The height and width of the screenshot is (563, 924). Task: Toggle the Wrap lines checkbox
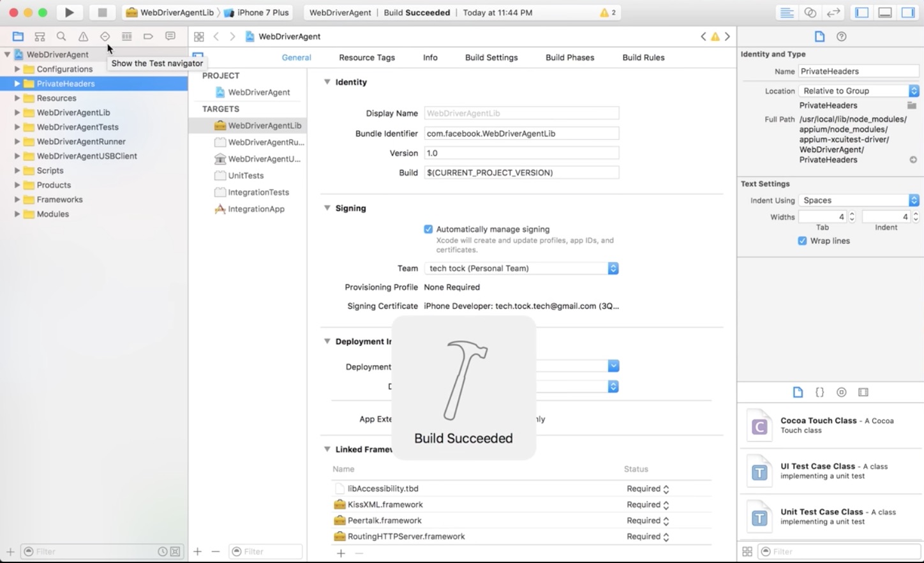click(802, 241)
